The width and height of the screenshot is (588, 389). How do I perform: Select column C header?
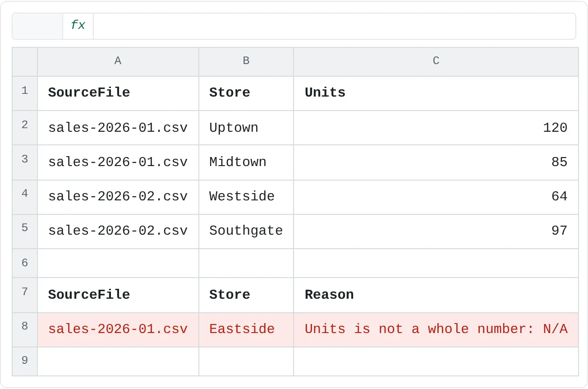[436, 62]
